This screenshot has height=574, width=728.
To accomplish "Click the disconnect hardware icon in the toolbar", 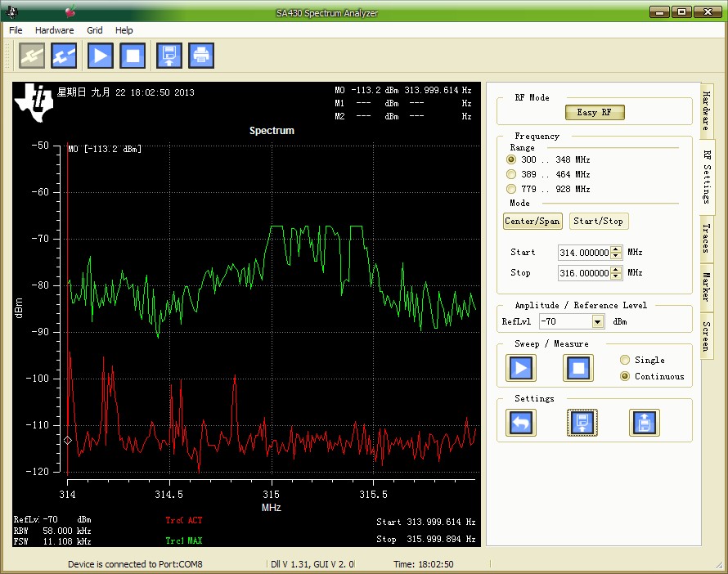I will click(65, 56).
